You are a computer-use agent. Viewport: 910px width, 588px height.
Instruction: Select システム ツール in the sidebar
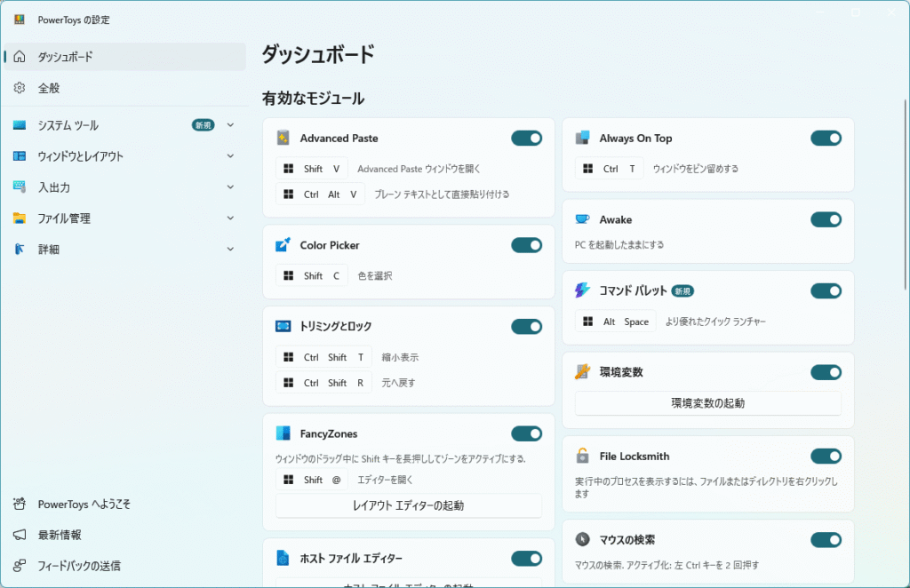pyautogui.click(x=124, y=125)
